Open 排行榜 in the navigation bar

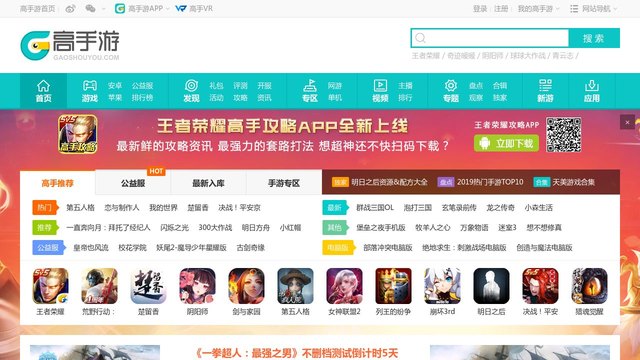[x=142, y=98]
